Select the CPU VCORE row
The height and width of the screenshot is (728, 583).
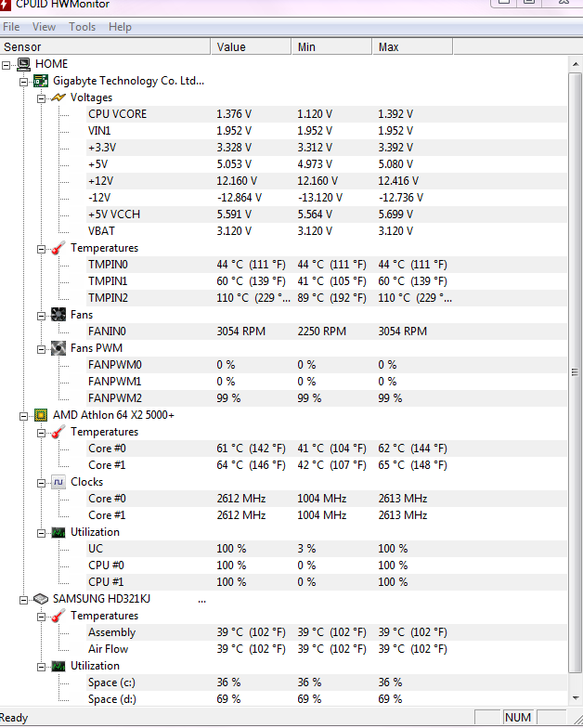point(117,114)
